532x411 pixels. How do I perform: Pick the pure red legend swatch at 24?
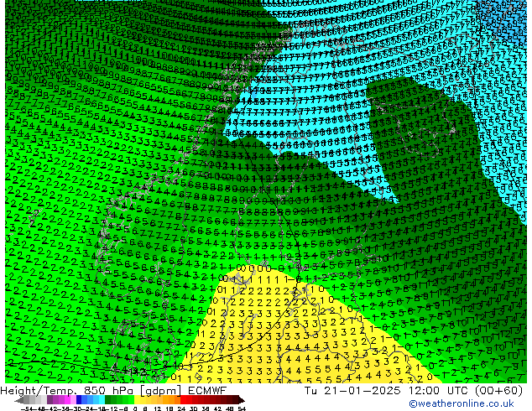click(183, 400)
